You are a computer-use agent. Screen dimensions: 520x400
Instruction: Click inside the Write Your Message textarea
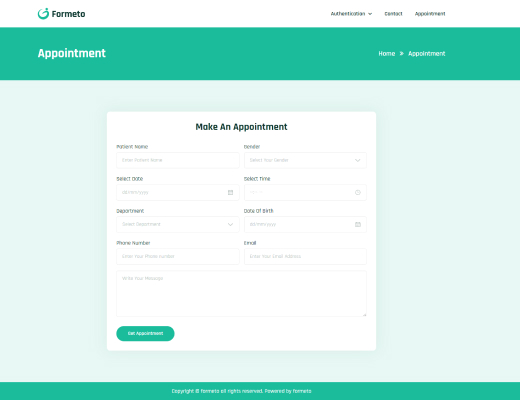point(241,294)
